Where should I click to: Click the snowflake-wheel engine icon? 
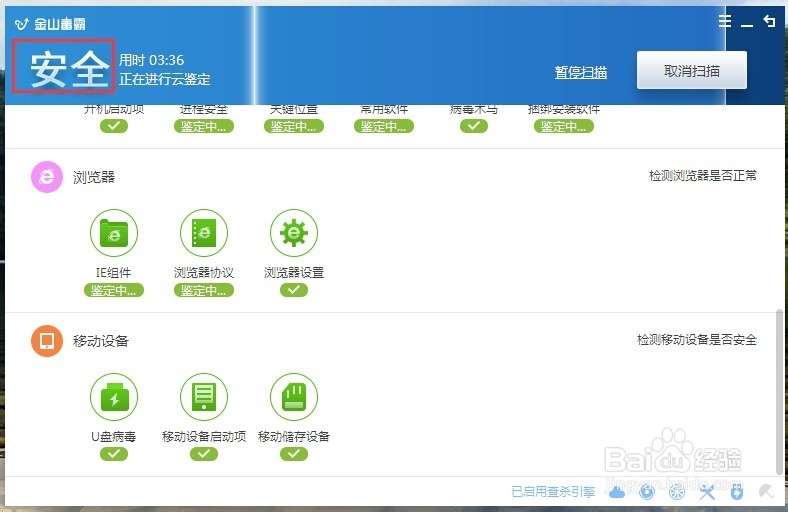[x=677, y=492]
